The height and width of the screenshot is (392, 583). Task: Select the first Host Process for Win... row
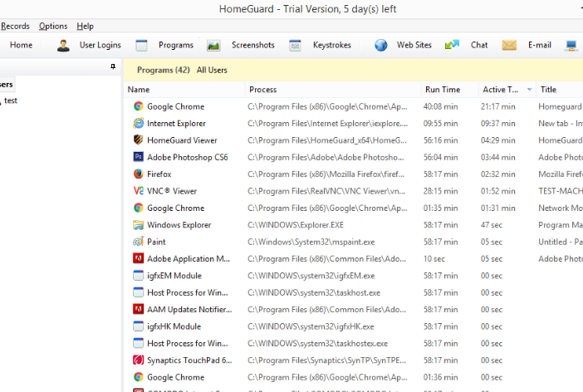coord(188,292)
